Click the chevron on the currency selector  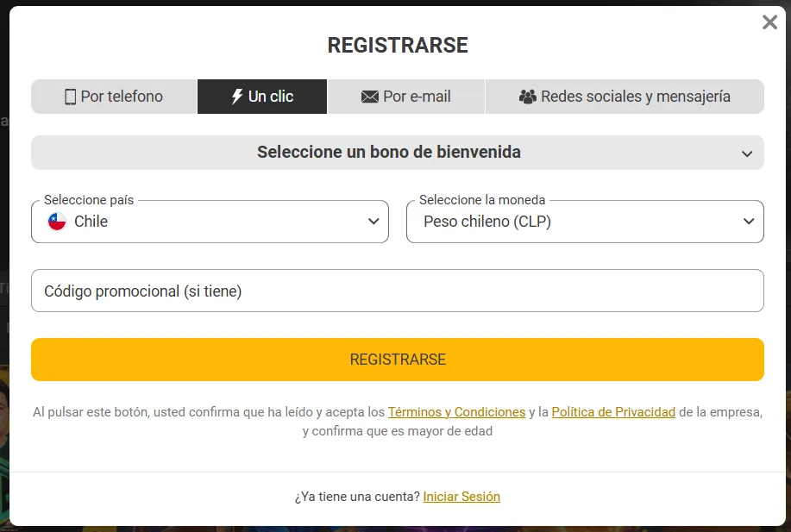[750, 221]
